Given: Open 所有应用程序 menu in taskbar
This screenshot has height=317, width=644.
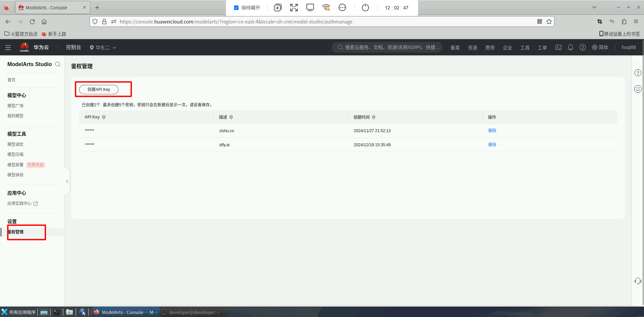Looking at the screenshot, I should (x=18, y=312).
